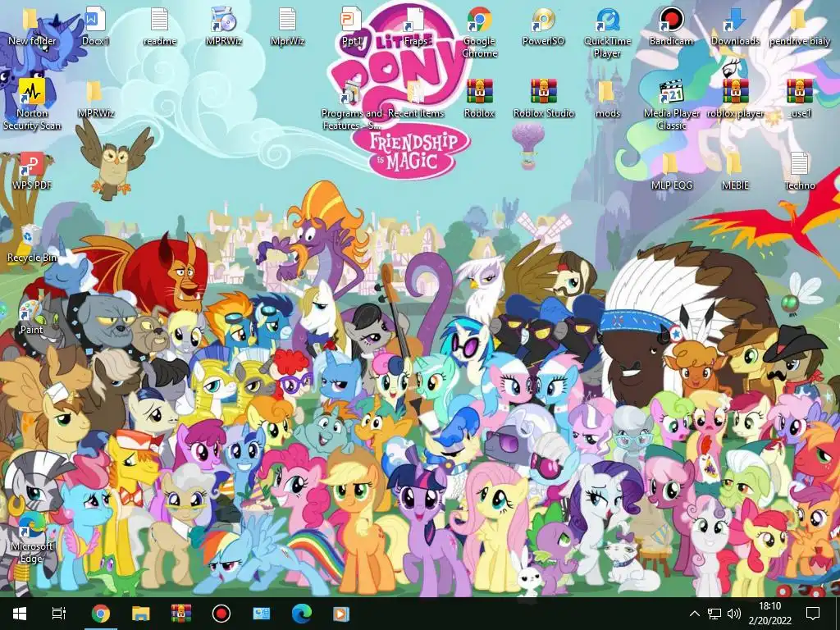This screenshot has height=630, width=840.
Task: Select the WPS PDF shortcut
Action: click(x=32, y=171)
